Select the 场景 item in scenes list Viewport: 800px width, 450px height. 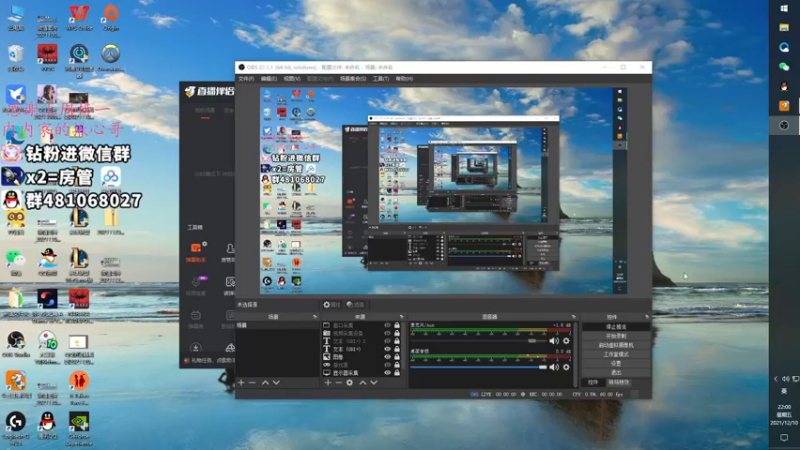[277, 325]
